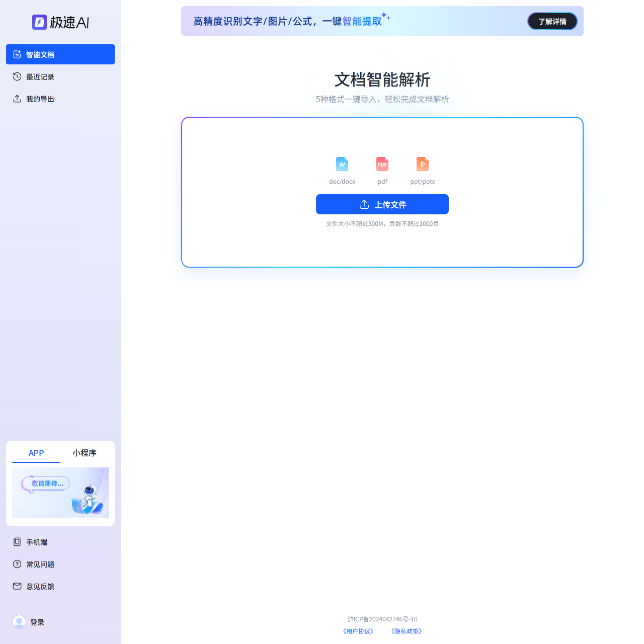This screenshot has width=644, height=644.
Task: Click the 登录 user avatar
Action: click(x=19, y=622)
